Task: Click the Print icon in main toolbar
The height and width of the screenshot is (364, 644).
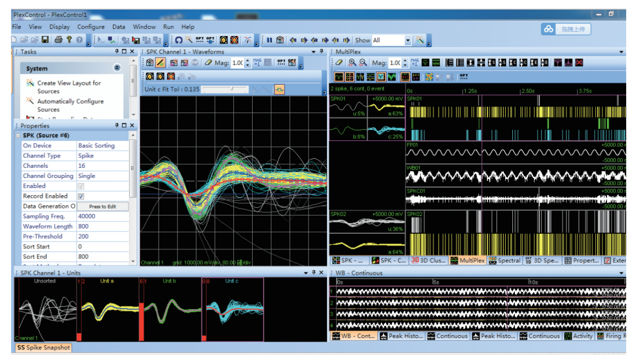Action: point(58,40)
